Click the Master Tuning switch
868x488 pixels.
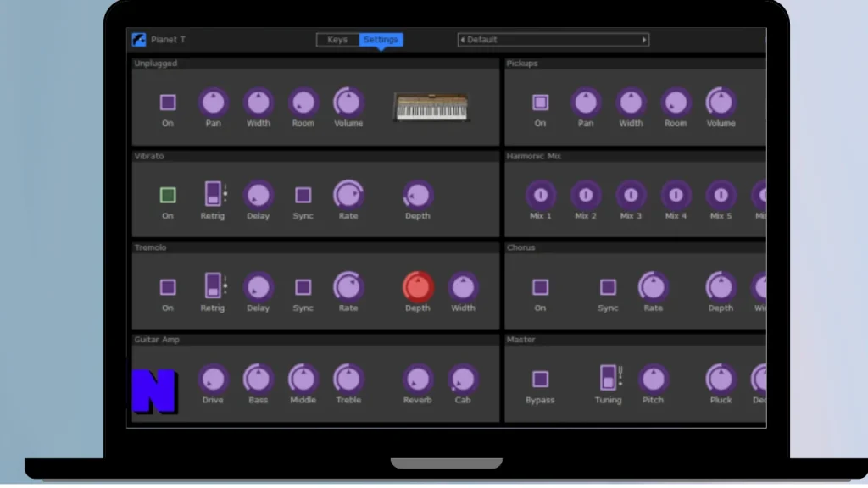[609, 378]
